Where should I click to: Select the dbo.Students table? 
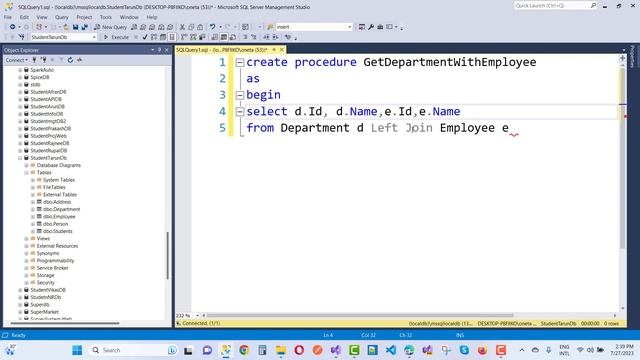click(58, 231)
